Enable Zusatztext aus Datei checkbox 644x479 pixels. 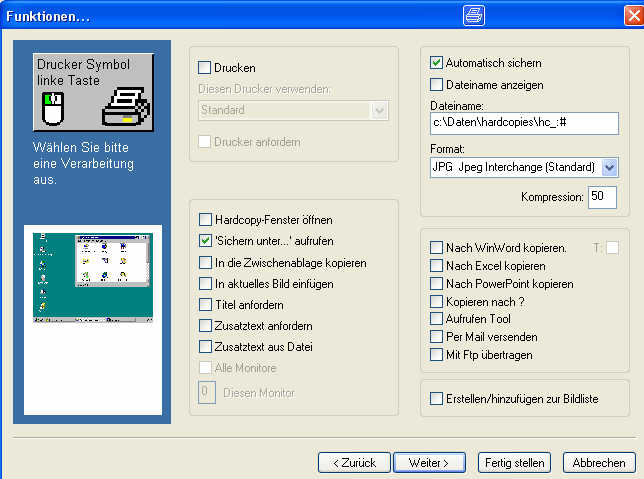(205, 347)
